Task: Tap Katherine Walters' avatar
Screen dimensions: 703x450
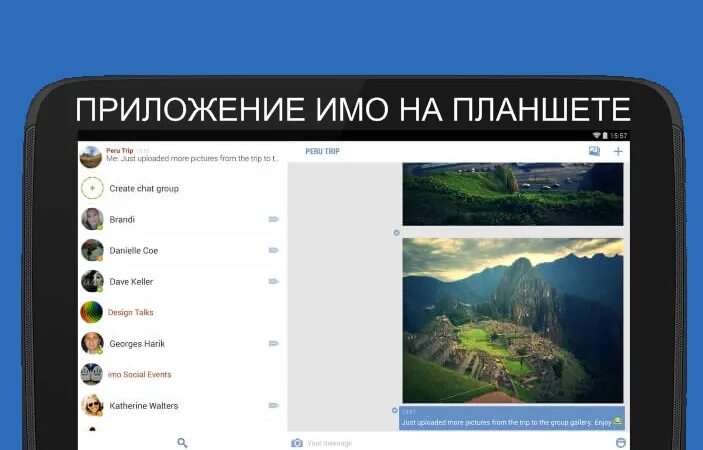Action: click(92, 405)
